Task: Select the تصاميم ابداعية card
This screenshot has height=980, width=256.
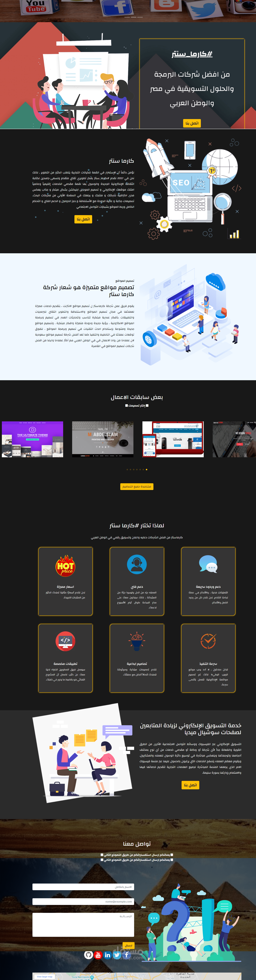Action: click(137, 658)
